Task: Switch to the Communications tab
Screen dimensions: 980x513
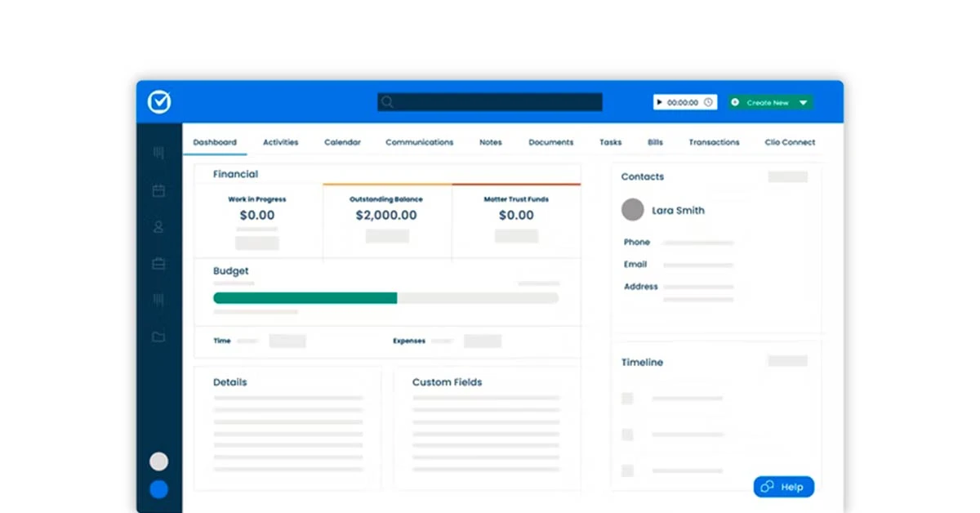Action: [x=419, y=141]
